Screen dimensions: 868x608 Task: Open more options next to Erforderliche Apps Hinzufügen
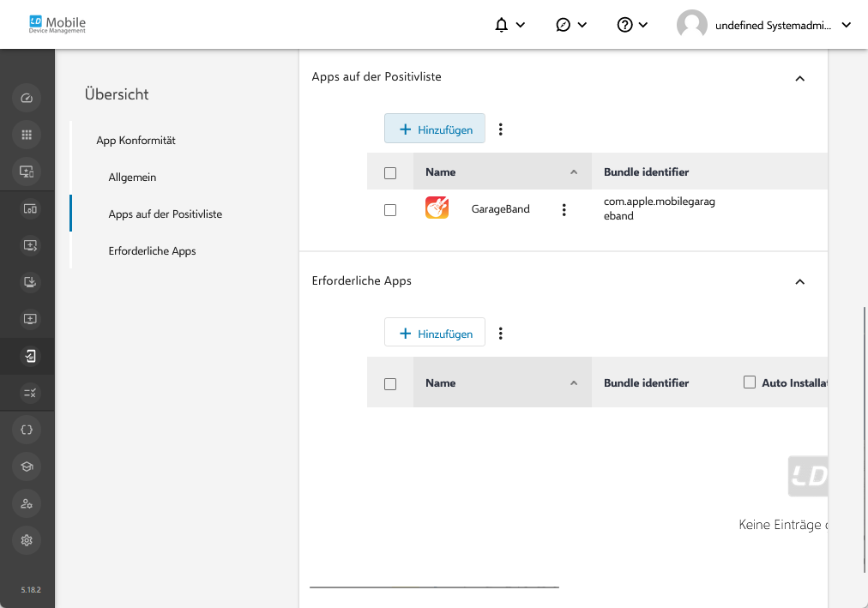tap(500, 333)
